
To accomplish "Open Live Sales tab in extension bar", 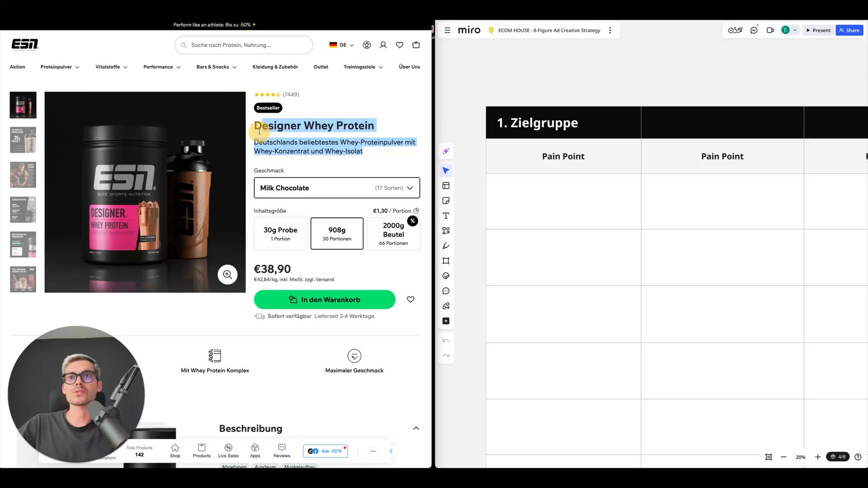I will [228, 450].
